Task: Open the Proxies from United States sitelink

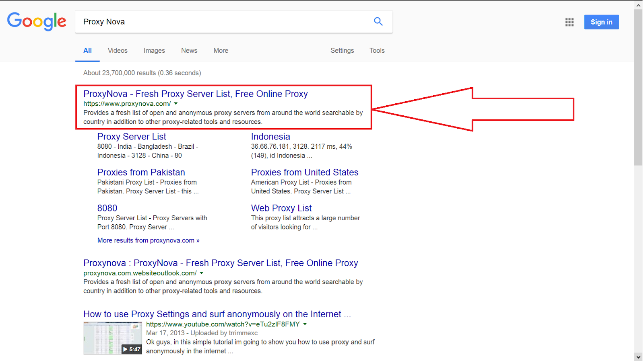Action: (305, 172)
